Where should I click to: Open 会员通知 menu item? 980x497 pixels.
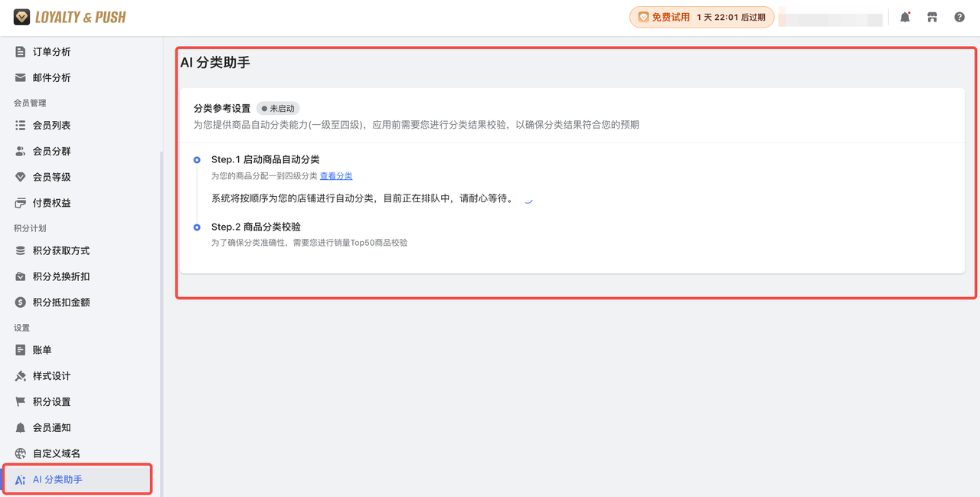coord(52,427)
